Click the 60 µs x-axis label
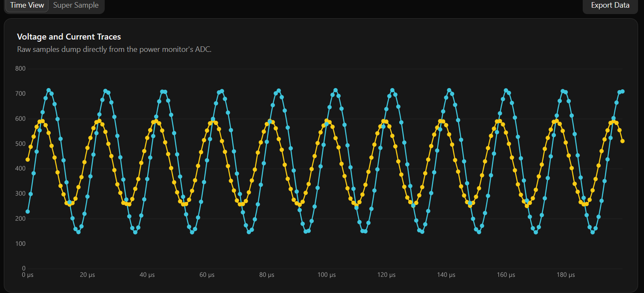The width and height of the screenshot is (644, 293). [207, 275]
